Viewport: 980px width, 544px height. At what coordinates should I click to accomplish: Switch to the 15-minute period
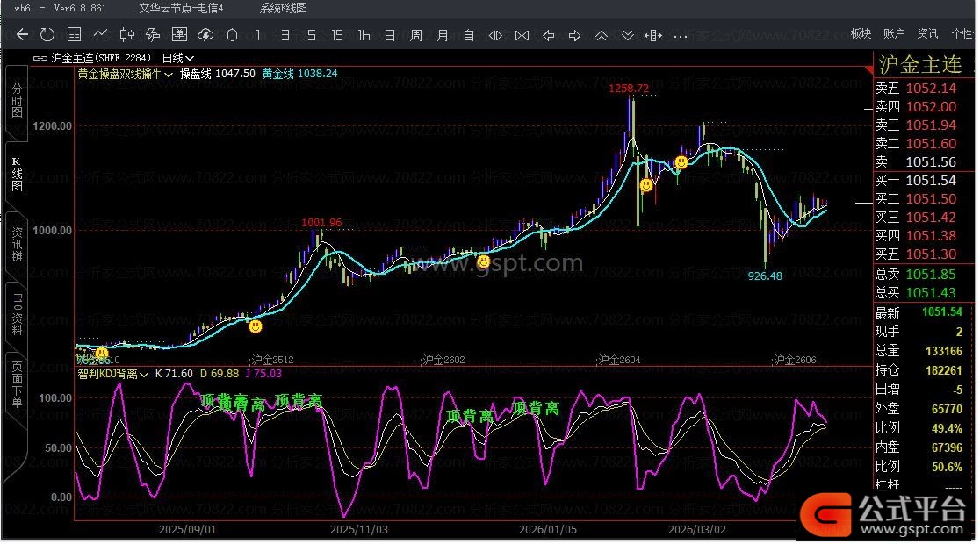(x=337, y=35)
